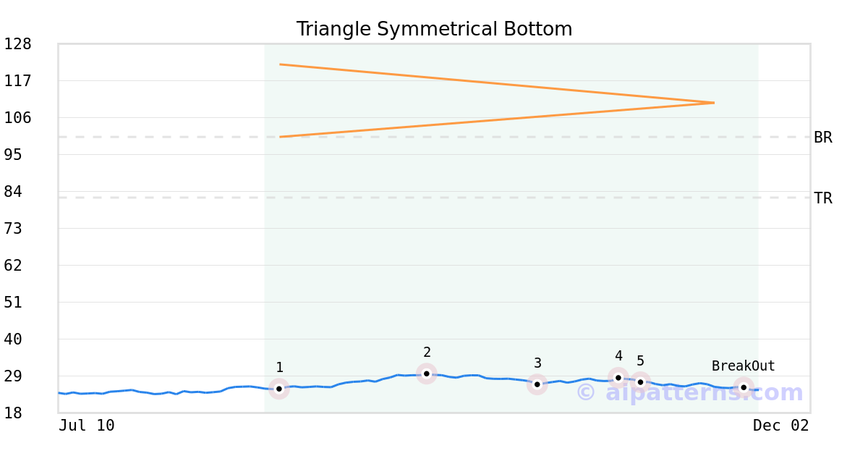Click the Dec 02 end date label
Viewport: 868px width, 456px height.
click(780, 426)
